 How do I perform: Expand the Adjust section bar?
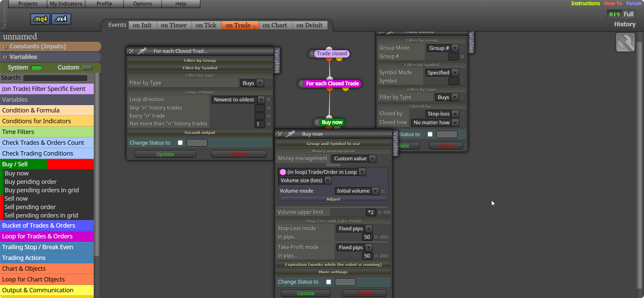pos(333,199)
